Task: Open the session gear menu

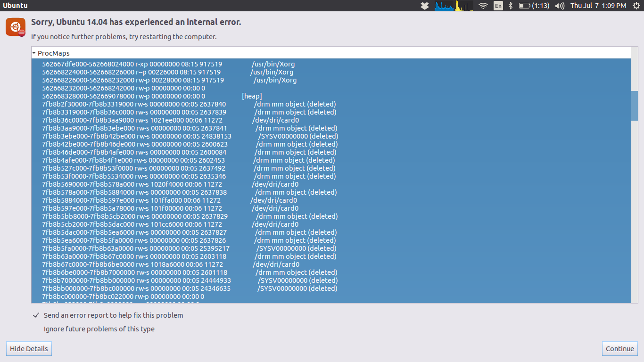Action: click(x=636, y=6)
